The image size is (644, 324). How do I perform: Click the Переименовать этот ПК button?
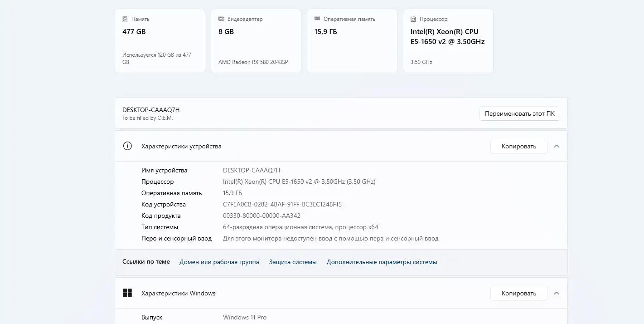point(520,113)
